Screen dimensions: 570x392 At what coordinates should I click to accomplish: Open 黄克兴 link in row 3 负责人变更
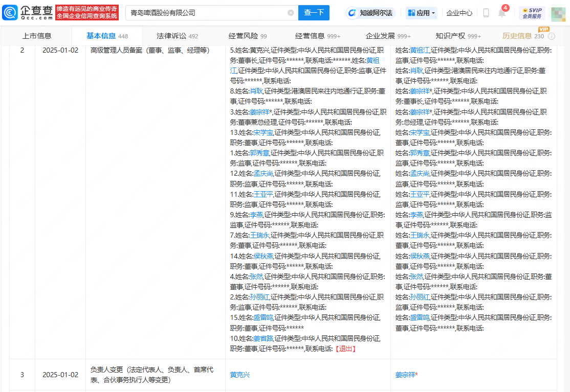[x=240, y=375]
